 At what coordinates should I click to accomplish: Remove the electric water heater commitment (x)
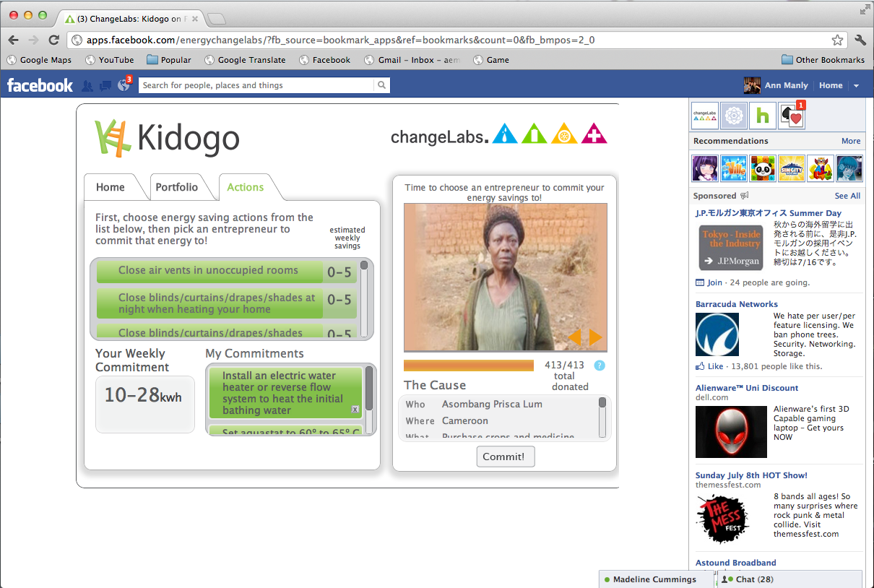355,410
